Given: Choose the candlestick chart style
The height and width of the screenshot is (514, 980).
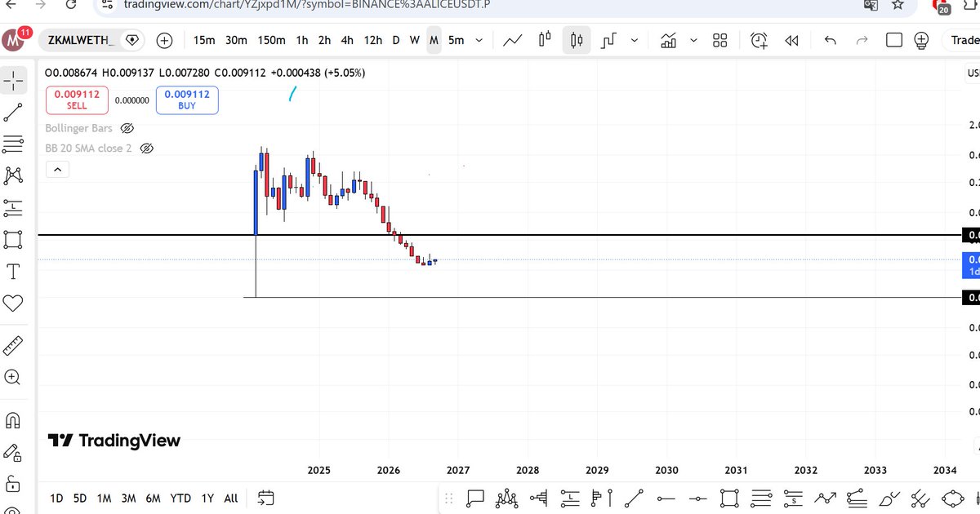Looking at the screenshot, I should coord(577,40).
